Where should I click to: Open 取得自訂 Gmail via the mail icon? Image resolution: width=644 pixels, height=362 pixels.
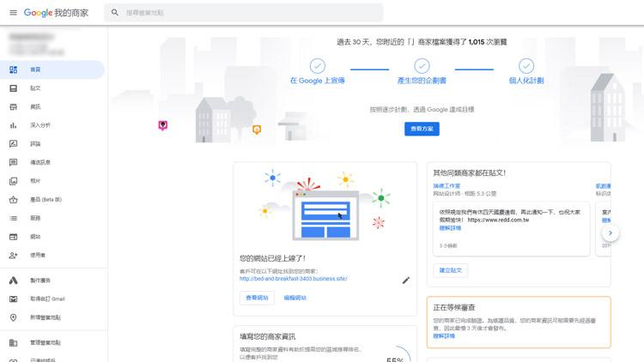click(x=13, y=299)
